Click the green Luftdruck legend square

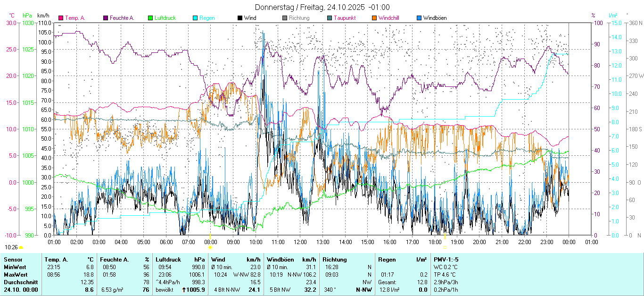point(150,18)
